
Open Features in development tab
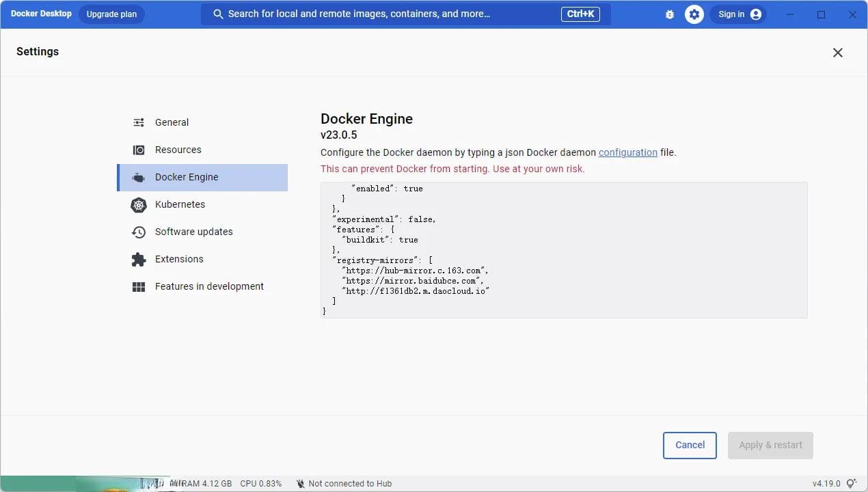coord(202,286)
